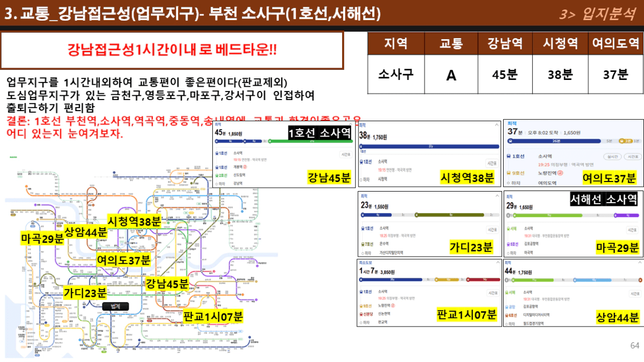
Task: Collapse the 가디23분 route card with its chevron
Action: [497, 196]
